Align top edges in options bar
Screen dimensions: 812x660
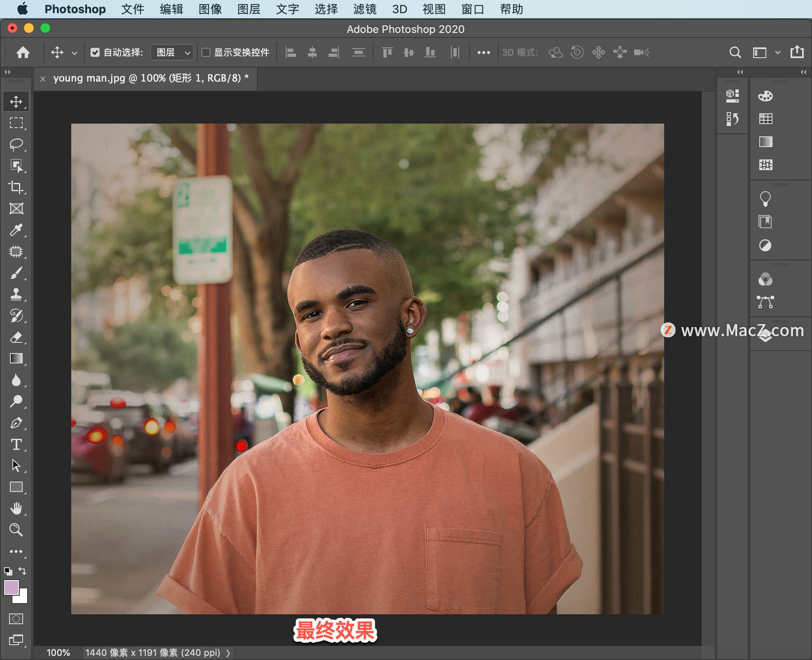click(387, 52)
